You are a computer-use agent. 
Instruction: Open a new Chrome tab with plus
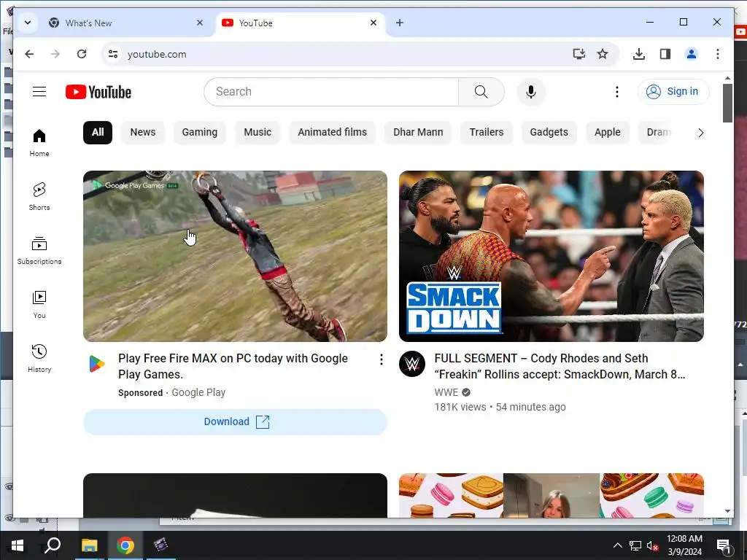[399, 23]
